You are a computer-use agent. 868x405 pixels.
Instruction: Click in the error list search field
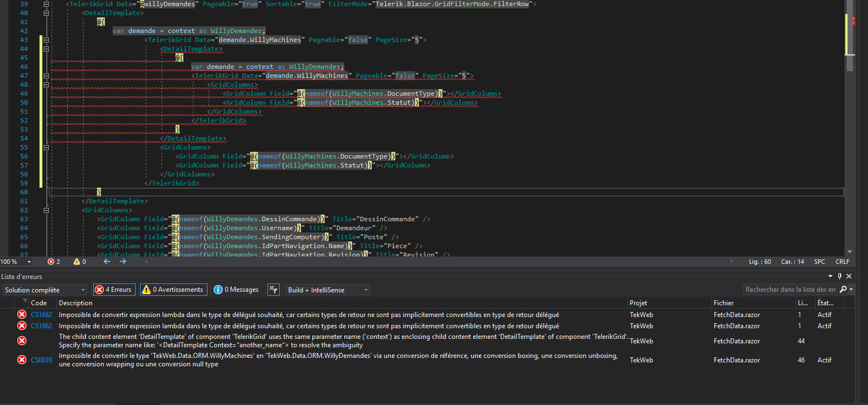(791, 290)
